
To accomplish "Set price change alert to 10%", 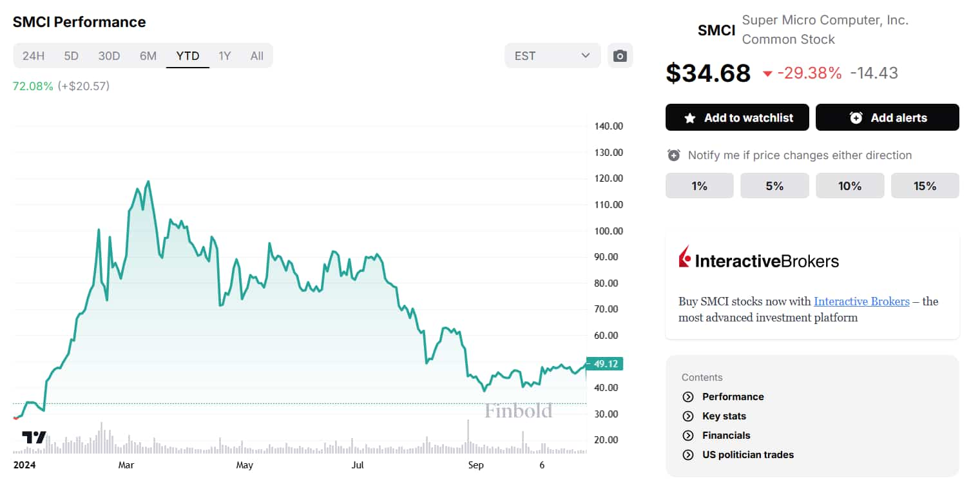I will (850, 186).
